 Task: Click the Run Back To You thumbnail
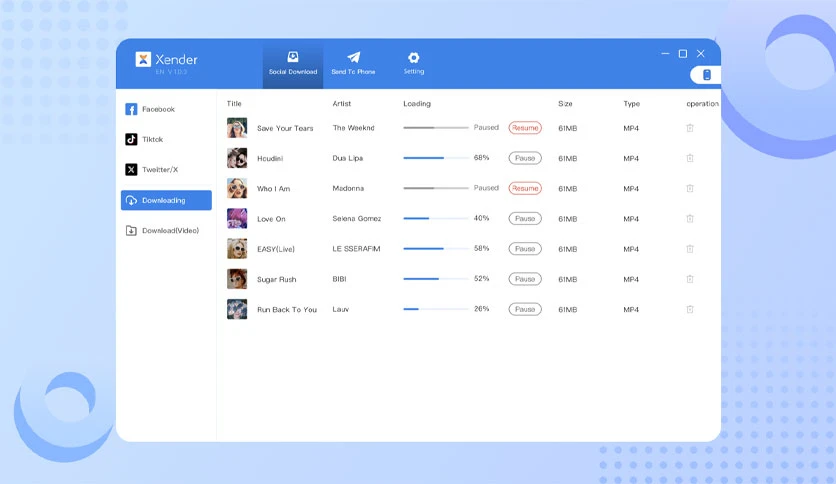pyautogui.click(x=237, y=309)
